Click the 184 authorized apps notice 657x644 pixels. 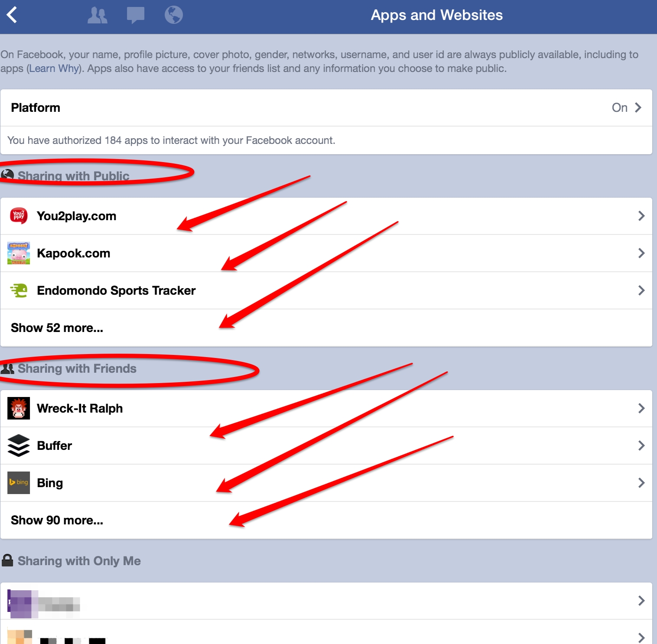coord(171,140)
